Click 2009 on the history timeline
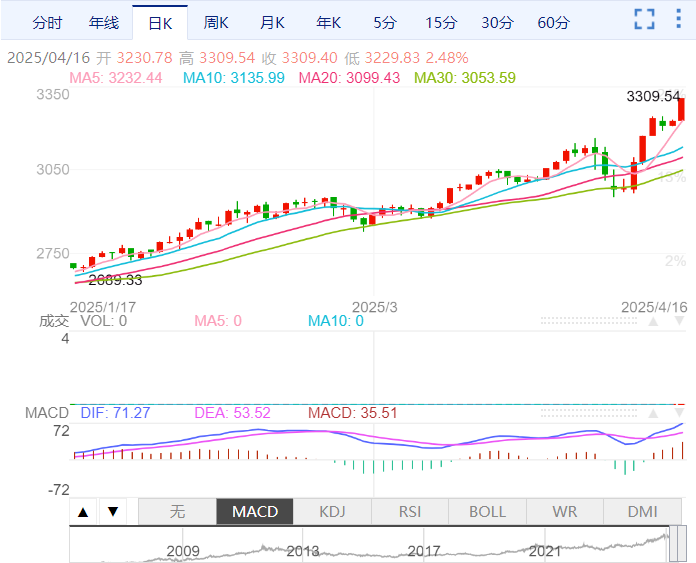Viewport: 696px width, 563px height. pos(183,551)
